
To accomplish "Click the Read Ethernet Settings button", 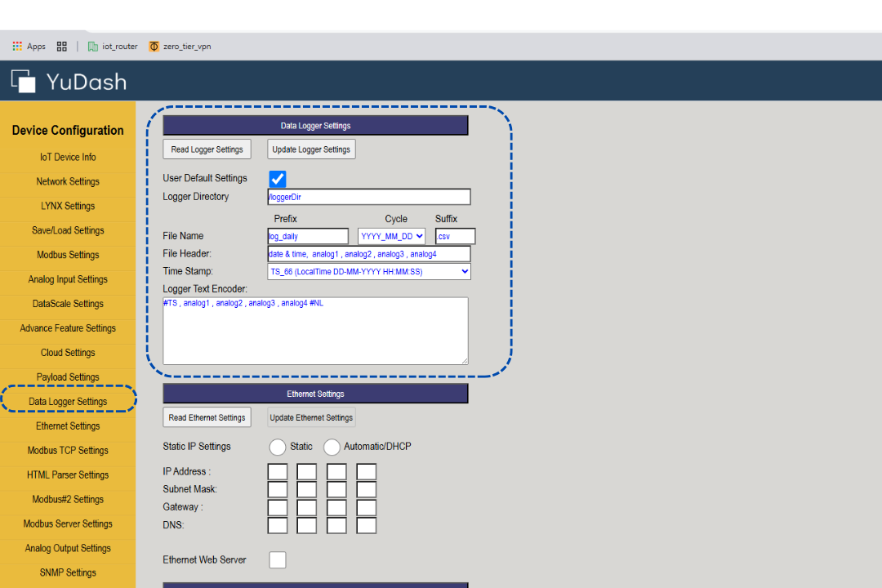I will [207, 417].
